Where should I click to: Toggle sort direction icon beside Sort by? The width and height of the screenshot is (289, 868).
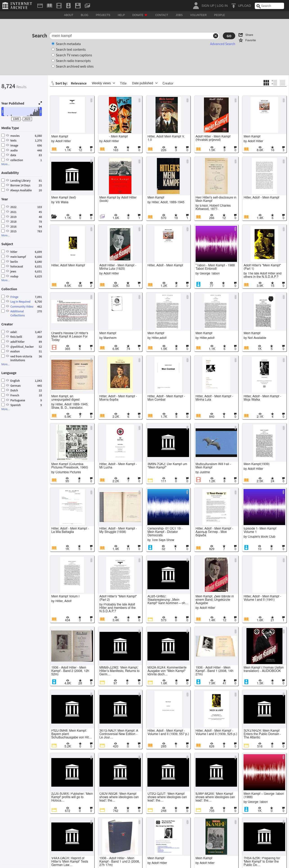tap(52, 83)
